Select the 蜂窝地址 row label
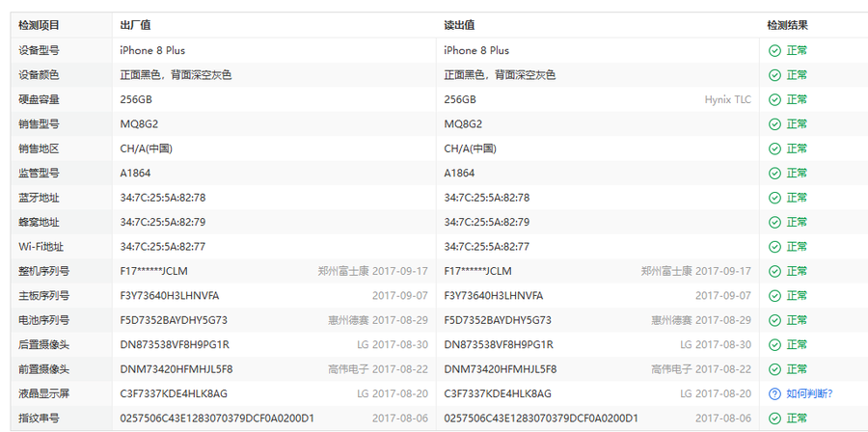This screenshot has width=868, height=432. (x=39, y=223)
